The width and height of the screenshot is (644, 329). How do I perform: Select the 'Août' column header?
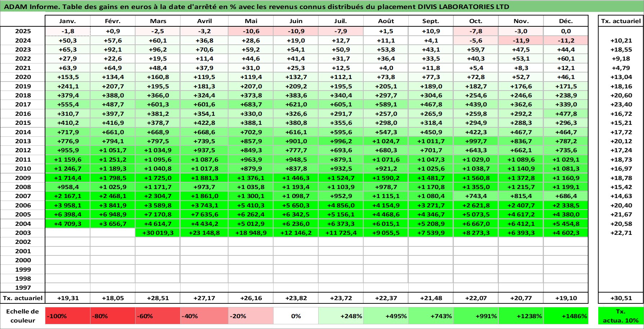386,21
